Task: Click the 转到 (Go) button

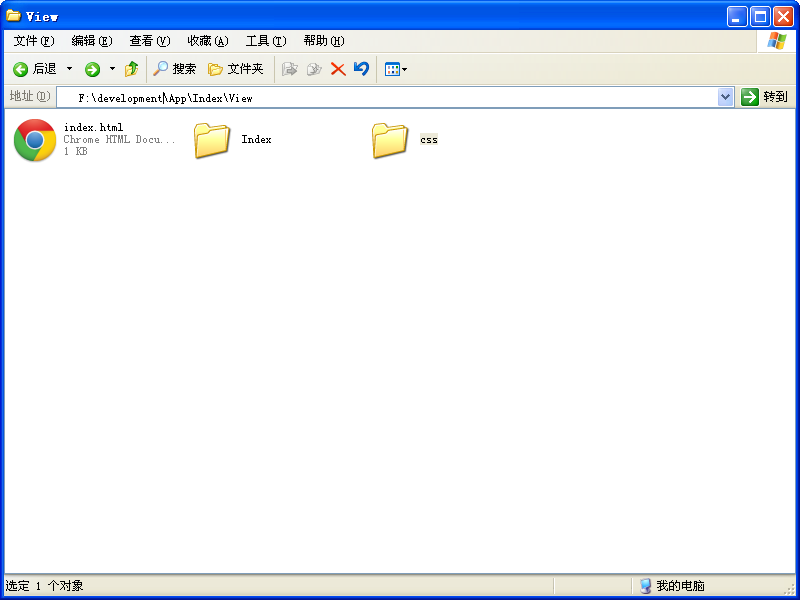Action: (x=765, y=97)
